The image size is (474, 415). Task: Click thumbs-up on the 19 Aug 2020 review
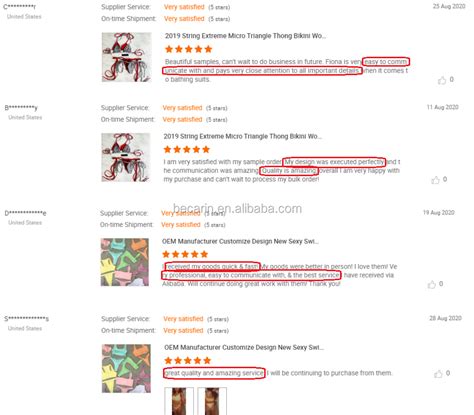[432, 284]
